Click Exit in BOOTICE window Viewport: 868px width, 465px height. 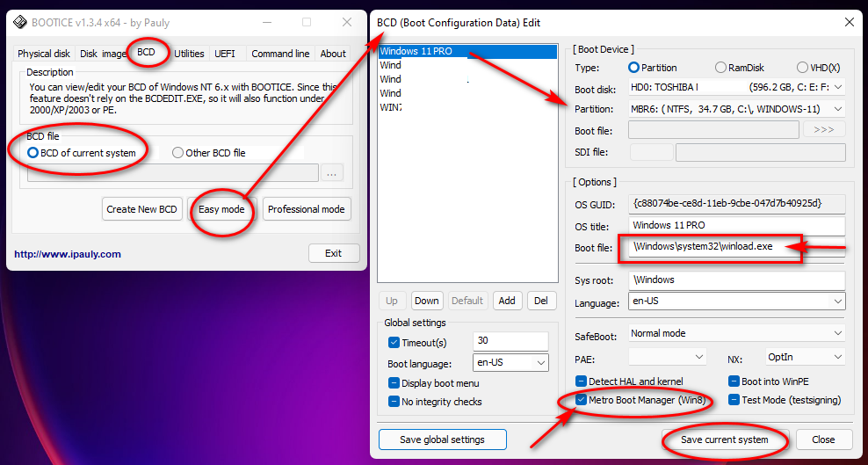(333, 253)
